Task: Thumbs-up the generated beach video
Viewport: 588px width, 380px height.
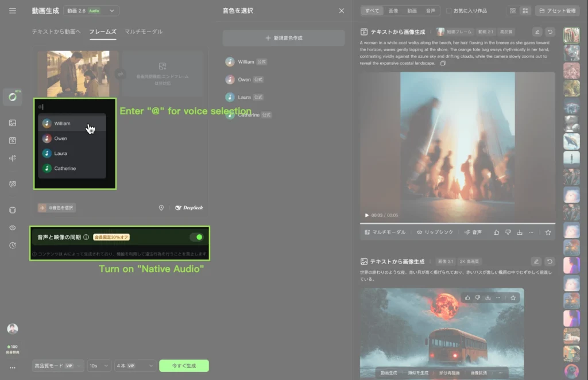Action: [x=496, y=232]
